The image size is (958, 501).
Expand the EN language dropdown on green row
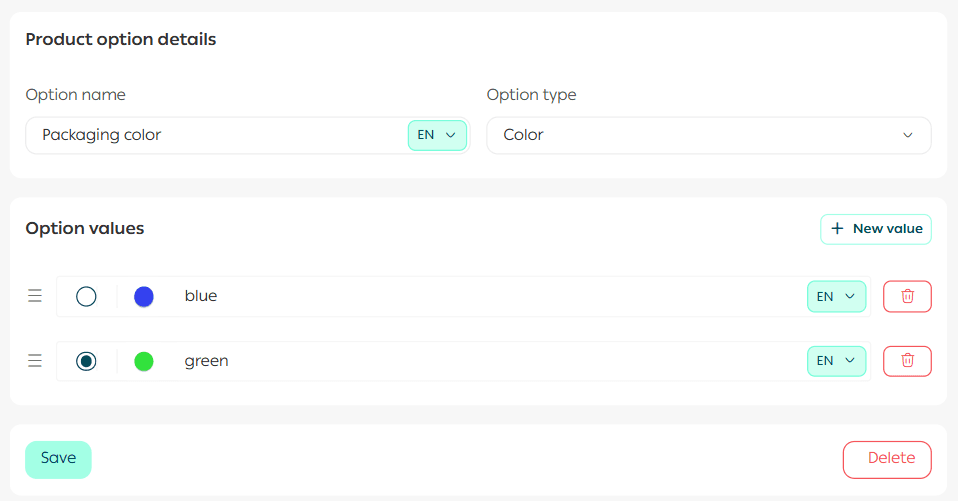836,361
